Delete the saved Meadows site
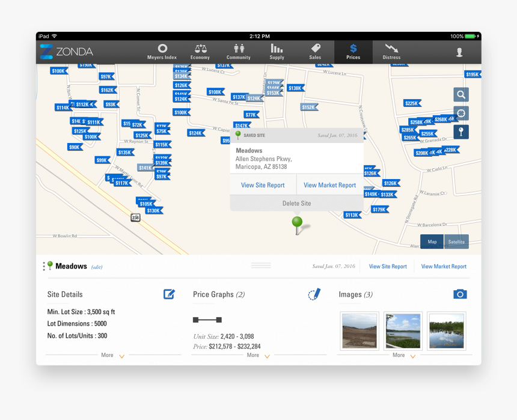The image size is (517, 420). point(297,203)
